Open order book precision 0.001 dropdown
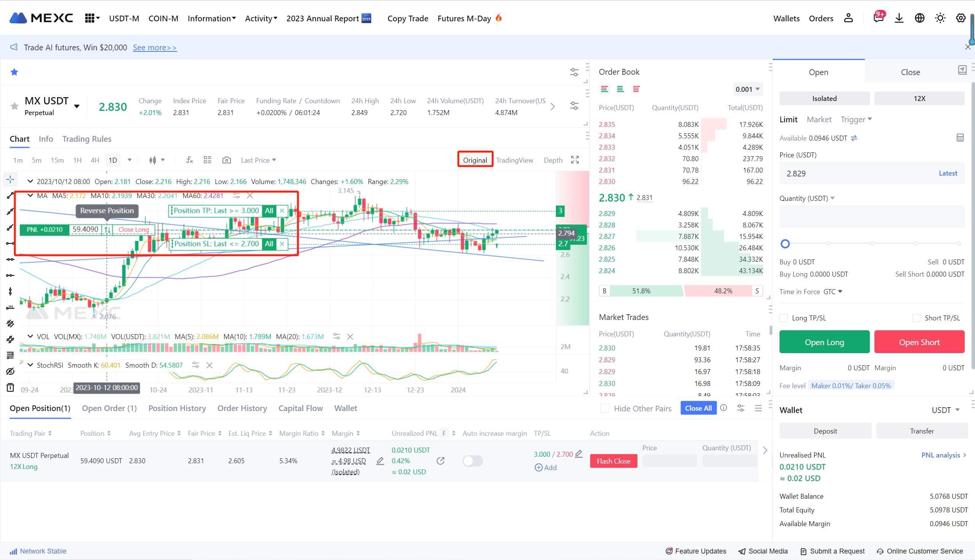Image resolution: width=975 pixels, height=560 pixels. [x=747, y=89]
